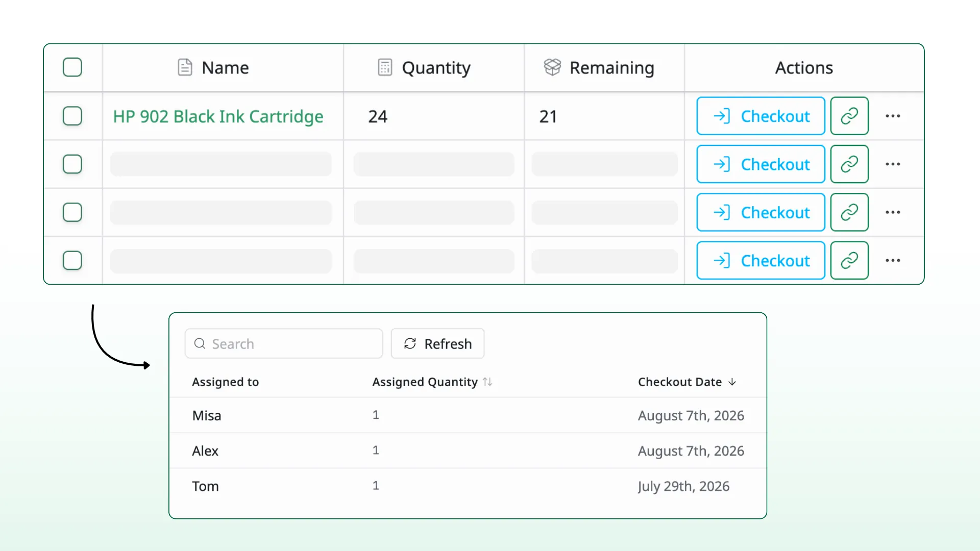Viewport: 980px width, 551px height.
Task: Click the remaining value 21
Action: click(x=548, y=117)
